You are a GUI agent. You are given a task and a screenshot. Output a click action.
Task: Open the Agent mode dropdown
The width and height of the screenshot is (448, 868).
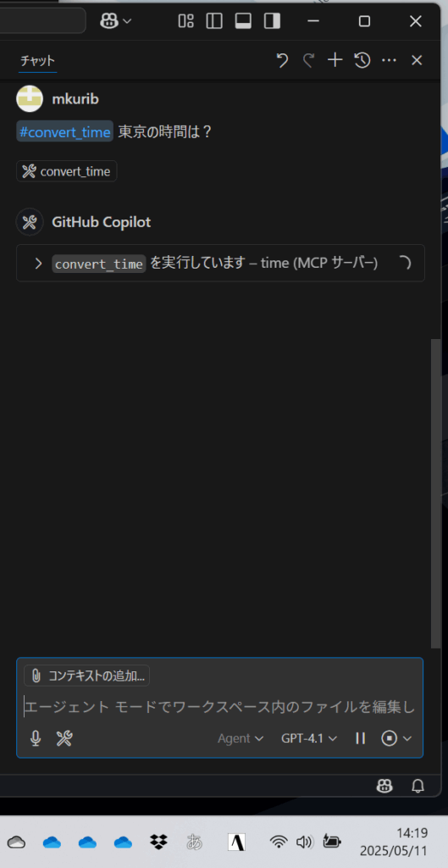pyautogui.click(x=241, y=738)
